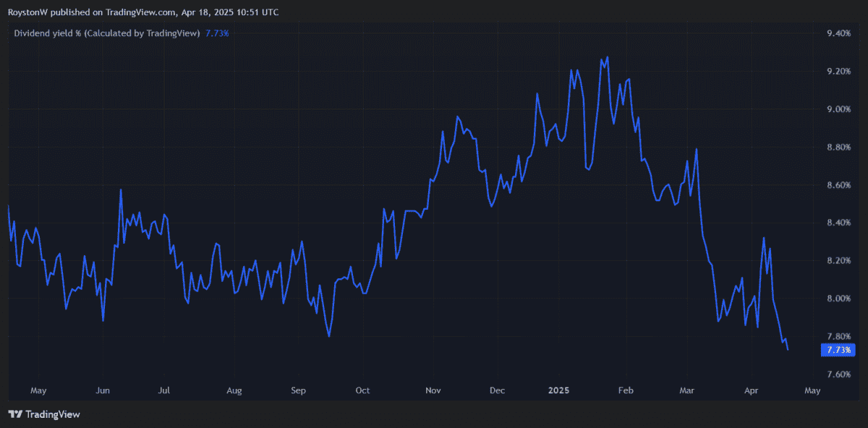
Task: Select the Jun marker on time axis
Action: [103, 390]
